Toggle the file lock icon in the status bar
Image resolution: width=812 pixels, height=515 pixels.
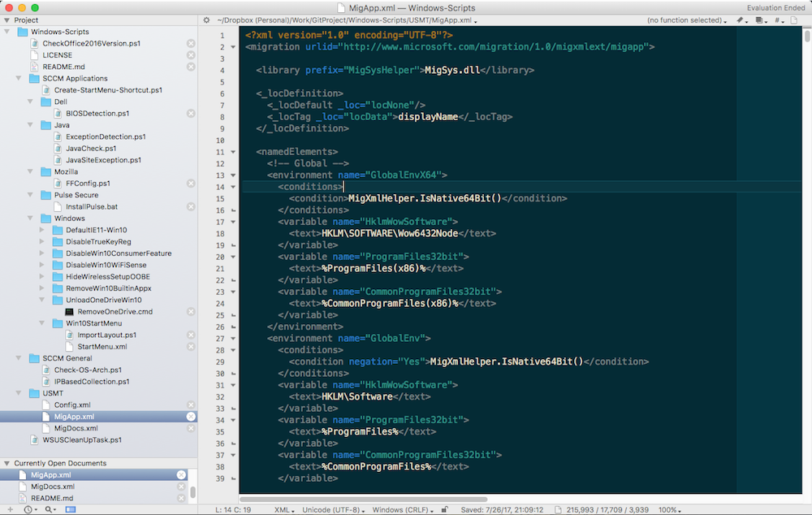tap(444, 509)
